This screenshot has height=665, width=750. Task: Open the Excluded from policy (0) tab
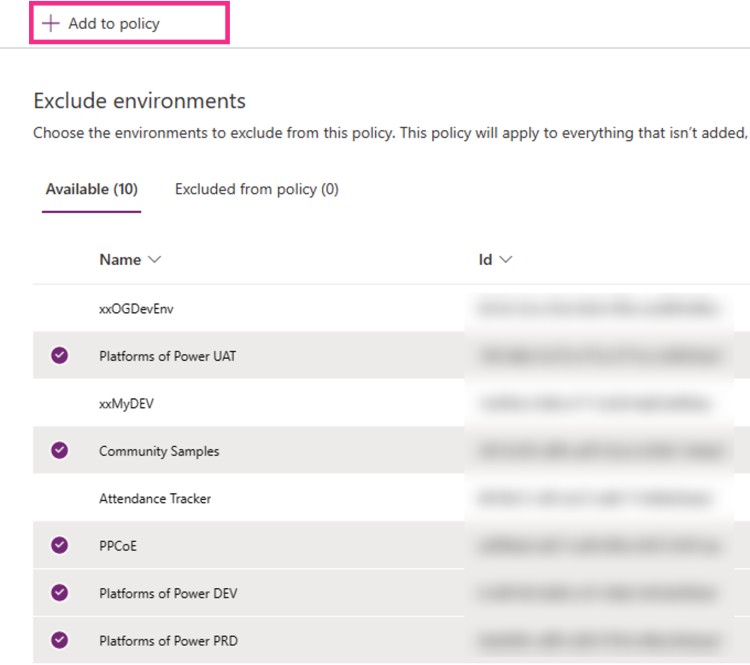click(256, 189)
